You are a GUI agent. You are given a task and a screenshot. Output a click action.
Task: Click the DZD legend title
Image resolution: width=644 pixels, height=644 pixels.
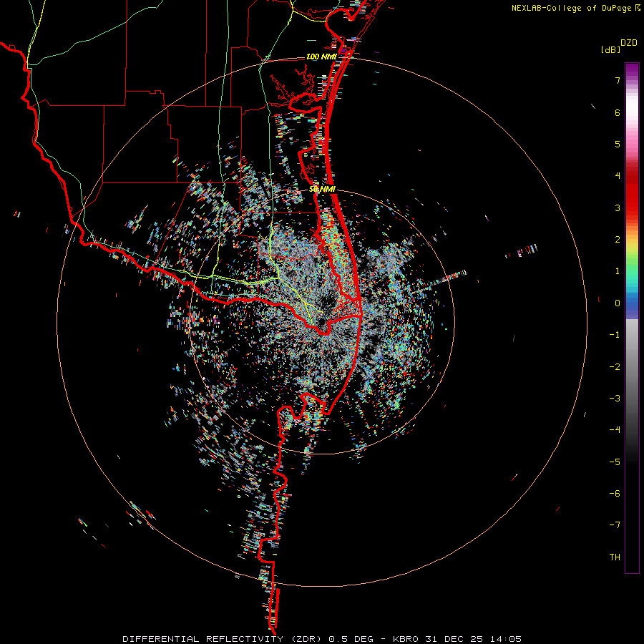click(629, 43)
